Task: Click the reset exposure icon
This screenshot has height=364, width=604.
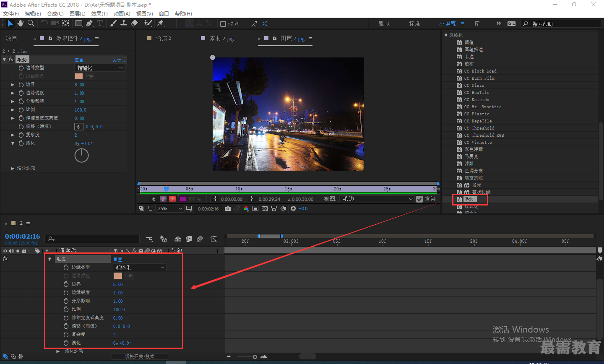Action: pos(293,208)
